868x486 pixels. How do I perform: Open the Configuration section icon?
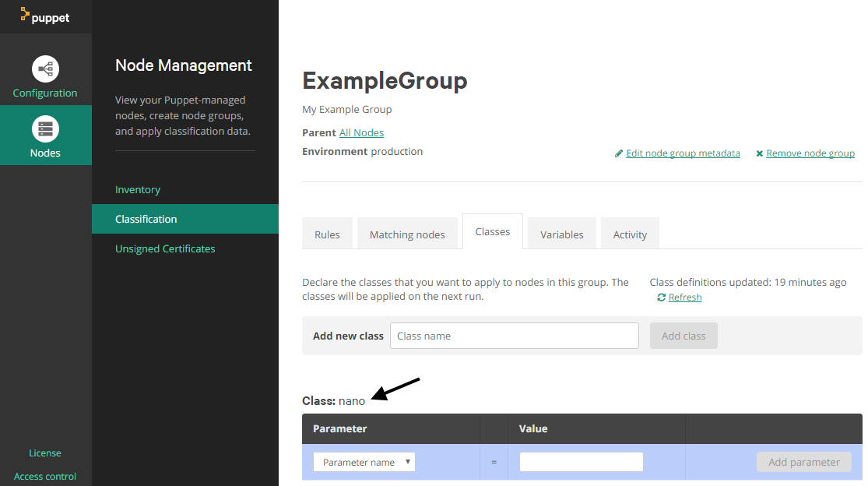pos(45,69)
